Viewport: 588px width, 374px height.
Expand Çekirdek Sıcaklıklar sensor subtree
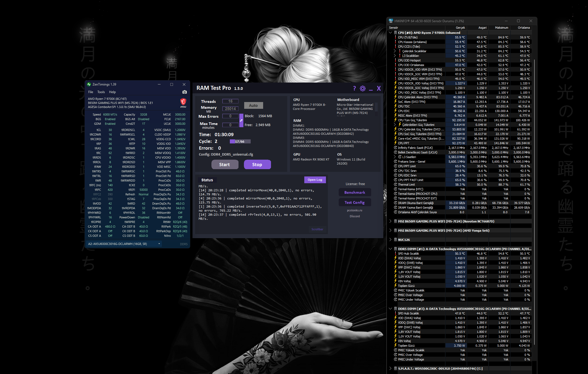[395, 51]
